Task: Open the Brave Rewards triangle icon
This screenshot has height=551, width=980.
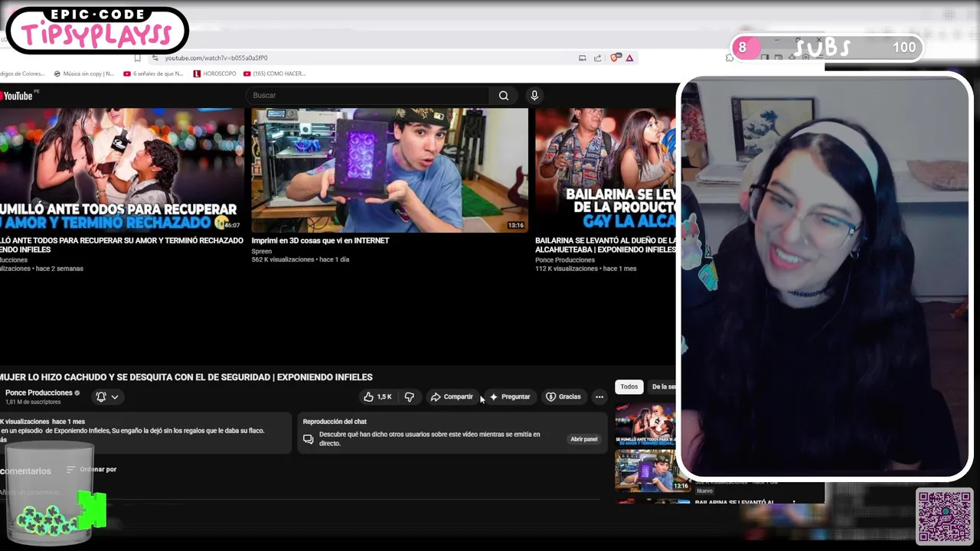Action: (629, 58)
